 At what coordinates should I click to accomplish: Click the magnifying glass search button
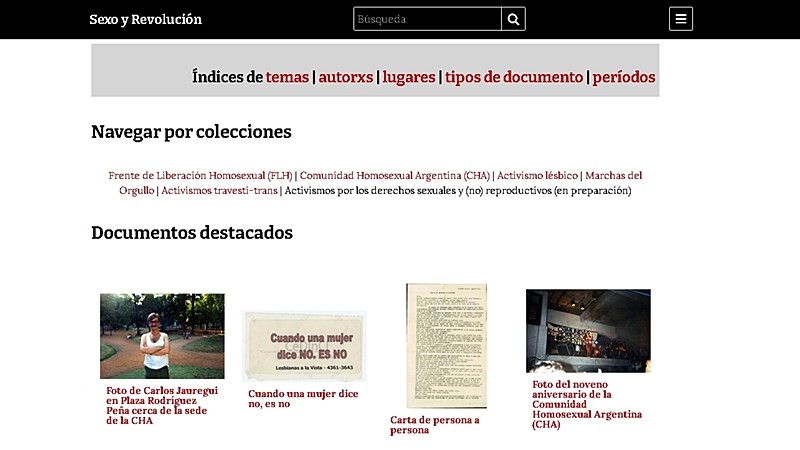coord(513,19)
